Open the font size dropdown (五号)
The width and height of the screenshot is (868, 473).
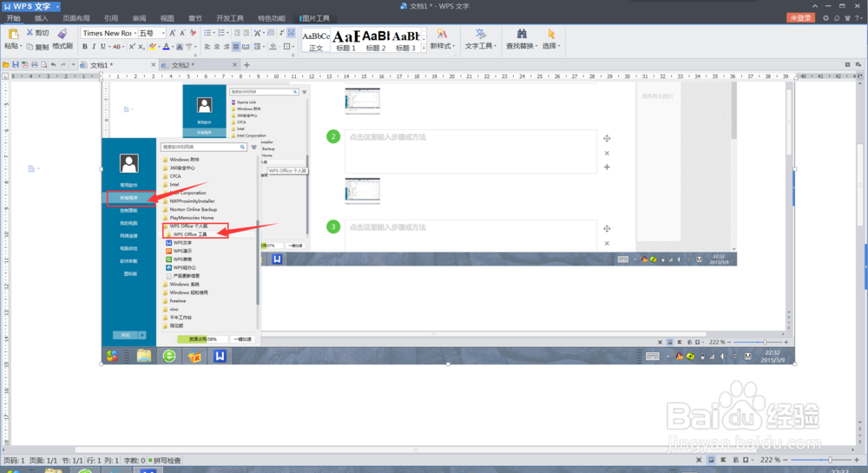pos(163,33)
